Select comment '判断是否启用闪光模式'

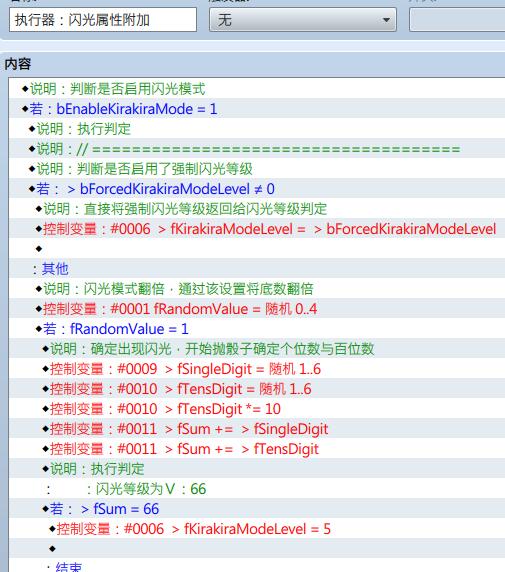tap(257, 89)
